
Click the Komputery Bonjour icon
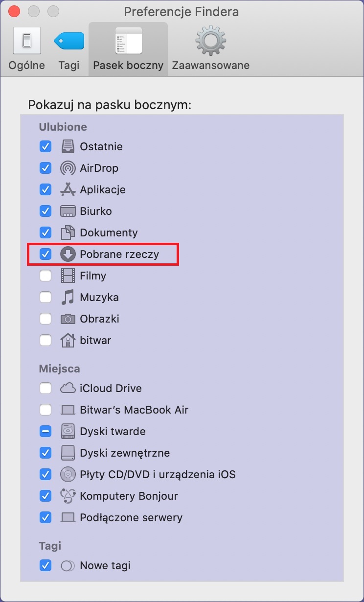pyautogui.click(x=68, y=496)
